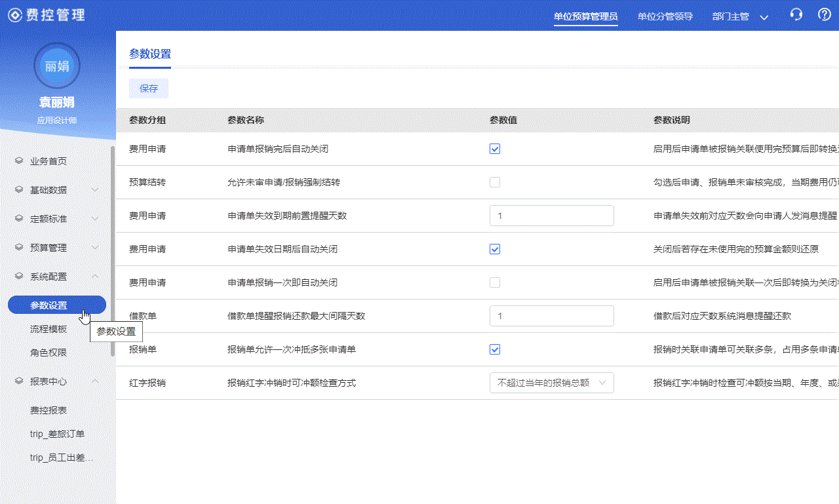Image resolution: width=839 pixels, height=504 pixels.
Task: Select 参数设置 sidebar item
Action: coord(57,305)
